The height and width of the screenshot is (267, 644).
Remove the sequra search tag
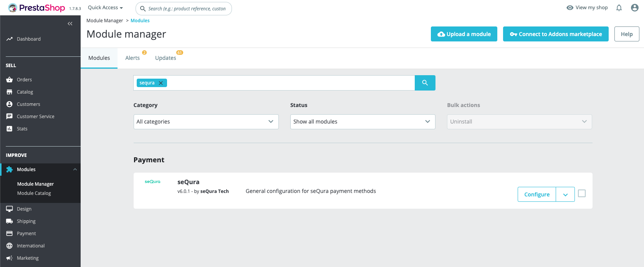161,83
